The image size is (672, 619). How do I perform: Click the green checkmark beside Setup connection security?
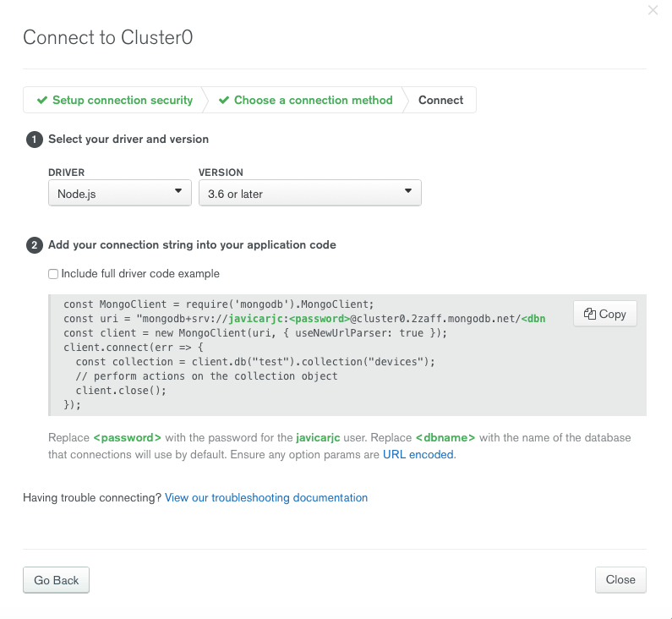41,100
